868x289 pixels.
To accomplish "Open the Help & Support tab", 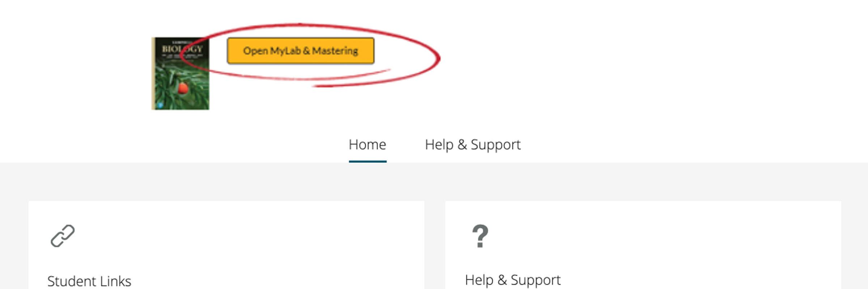I will coord(472,145).
